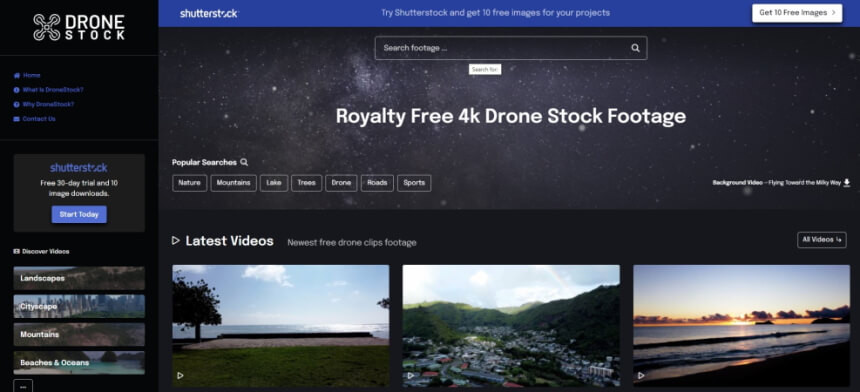Screen dimensions: 860x392
Task: Open All Videos button
Action: (822, 240)
